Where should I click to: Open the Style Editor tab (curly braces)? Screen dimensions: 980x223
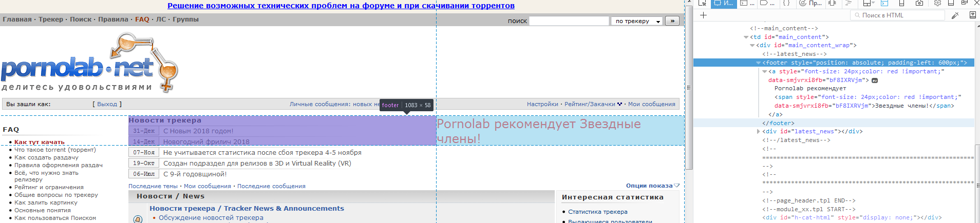pos(786,3)
